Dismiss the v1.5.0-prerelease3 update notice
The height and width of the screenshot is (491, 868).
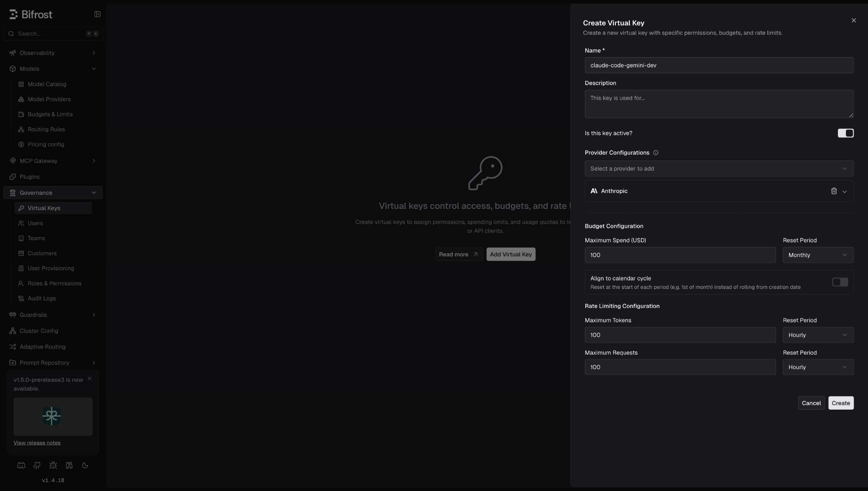pyautogui.click(x=89, y=378)
